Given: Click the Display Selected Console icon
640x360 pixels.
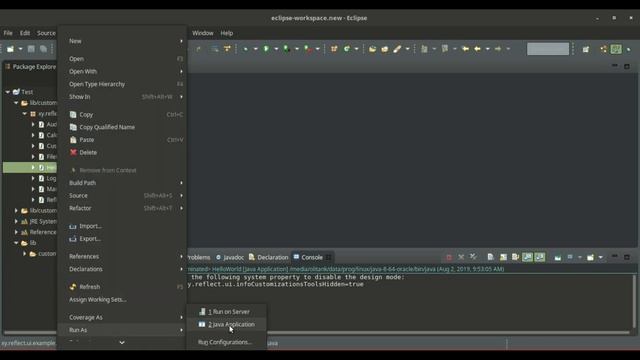Looking at the screenshot, I should [x=570, y=257].
